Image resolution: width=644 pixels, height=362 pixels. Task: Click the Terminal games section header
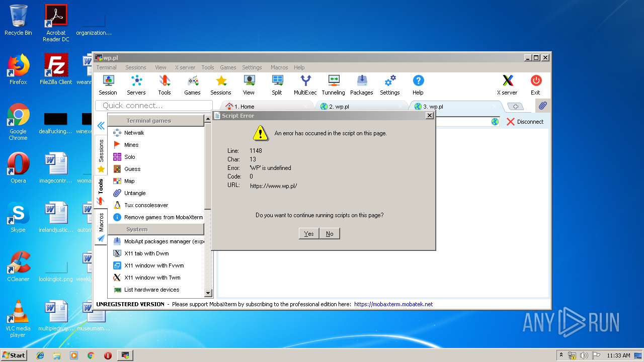[155, 121]
